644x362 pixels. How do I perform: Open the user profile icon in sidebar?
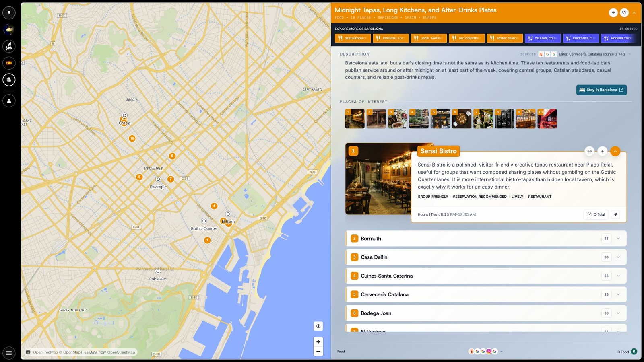click(9, 101)
